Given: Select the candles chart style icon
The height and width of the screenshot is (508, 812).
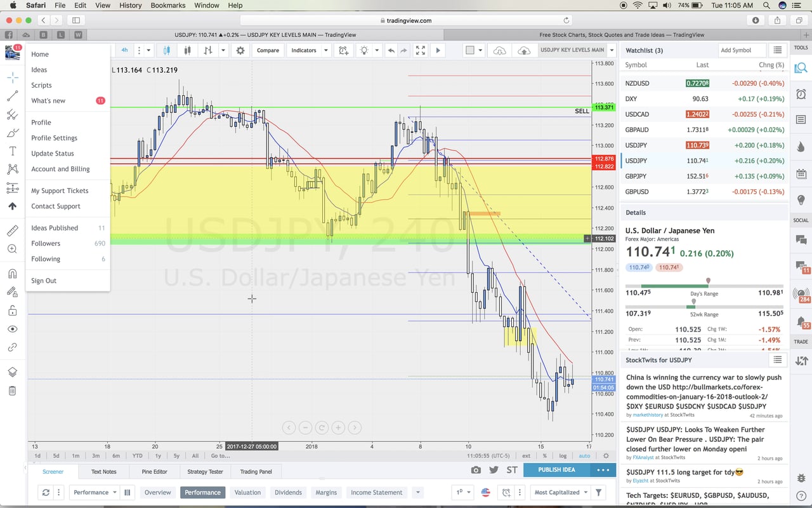Looking at the screenshot, I should coord(167,50).
